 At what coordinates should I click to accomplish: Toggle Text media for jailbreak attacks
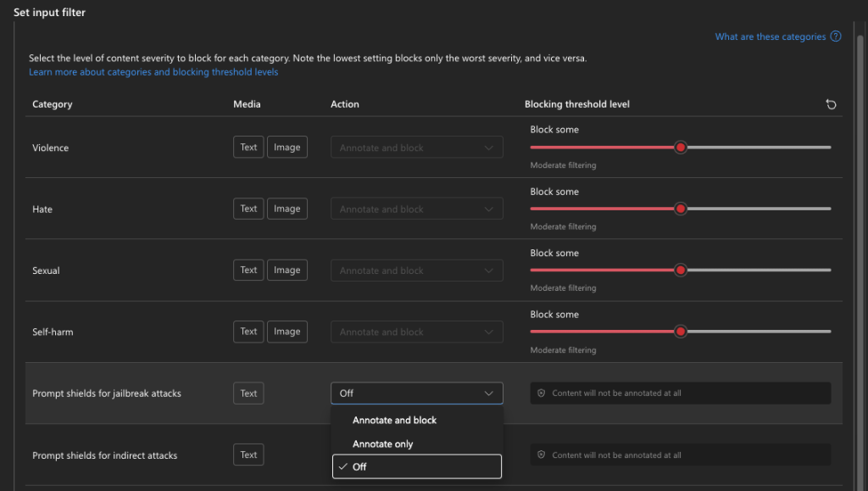[x=248, y=393]
